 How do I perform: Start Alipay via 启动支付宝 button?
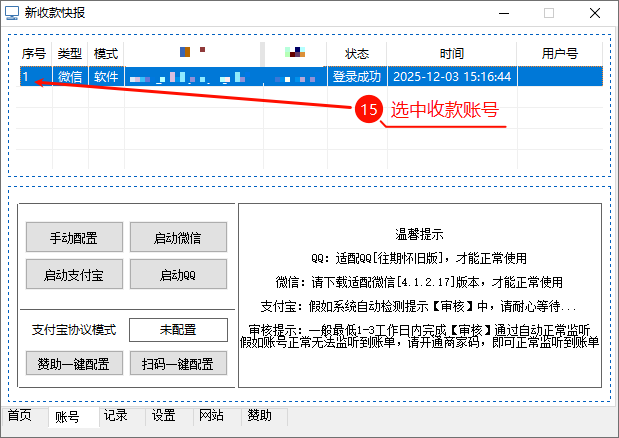74,274
